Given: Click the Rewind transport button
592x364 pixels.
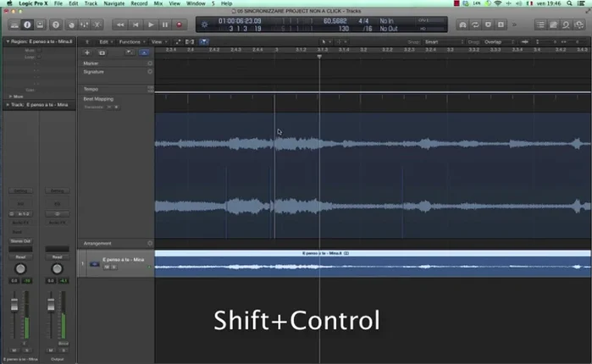Looking at the screenshot, I should [120, 25].
